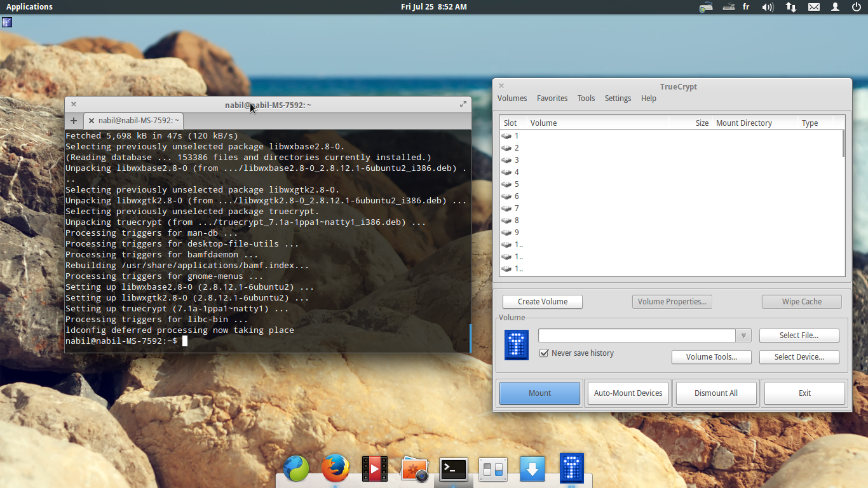Viewport: 868px width, 488px height.
Task: Open the network indicator in top panel
Action: (x=790, y=7)
